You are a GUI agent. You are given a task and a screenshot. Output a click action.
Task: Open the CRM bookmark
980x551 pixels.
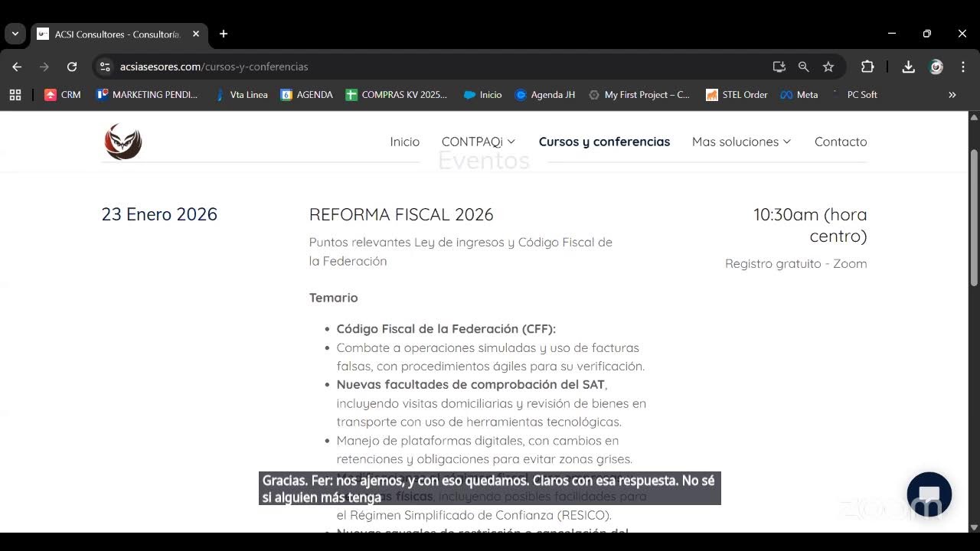coord(63,95)
